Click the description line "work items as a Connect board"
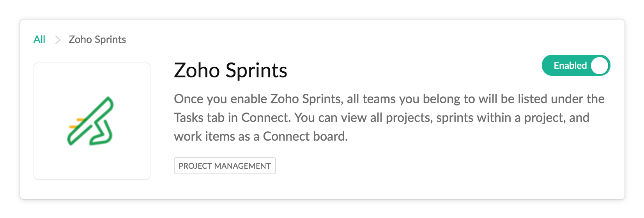 pos(260,136)
